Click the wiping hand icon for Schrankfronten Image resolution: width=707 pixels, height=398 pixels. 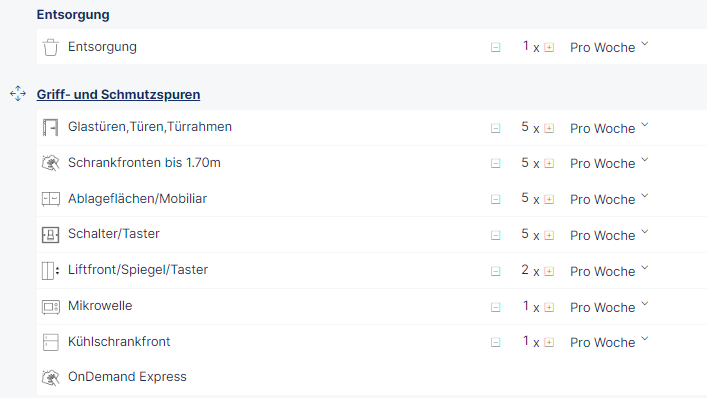click(x=50, y=163)
